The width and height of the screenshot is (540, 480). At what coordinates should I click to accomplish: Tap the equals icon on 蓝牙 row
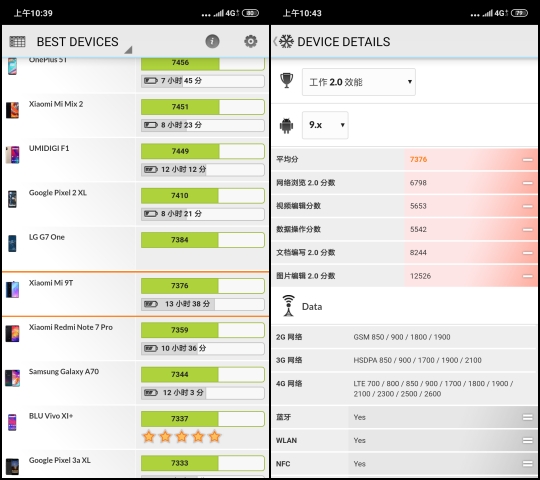coord(527,417)
